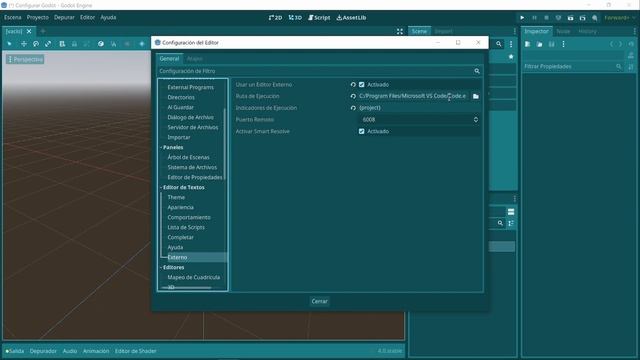
Task: Select the Select Mode arrow tool
Action: (x=10, y=44)
